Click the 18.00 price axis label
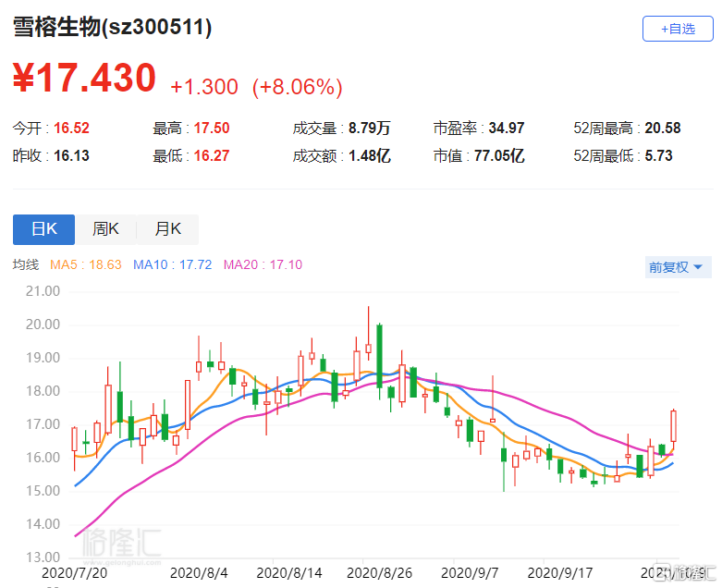The image size is (722, 588). click(x=43, y=391)
